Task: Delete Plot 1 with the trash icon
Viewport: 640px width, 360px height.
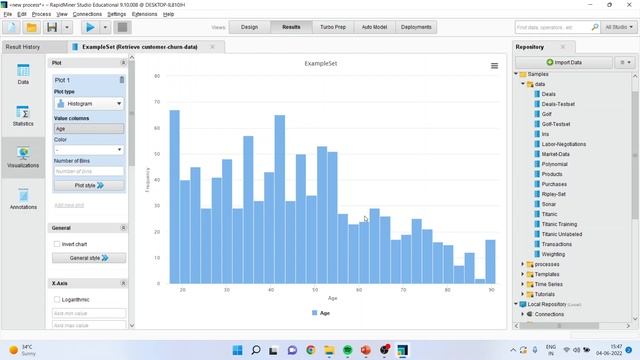Action: [x=122, y=80]
